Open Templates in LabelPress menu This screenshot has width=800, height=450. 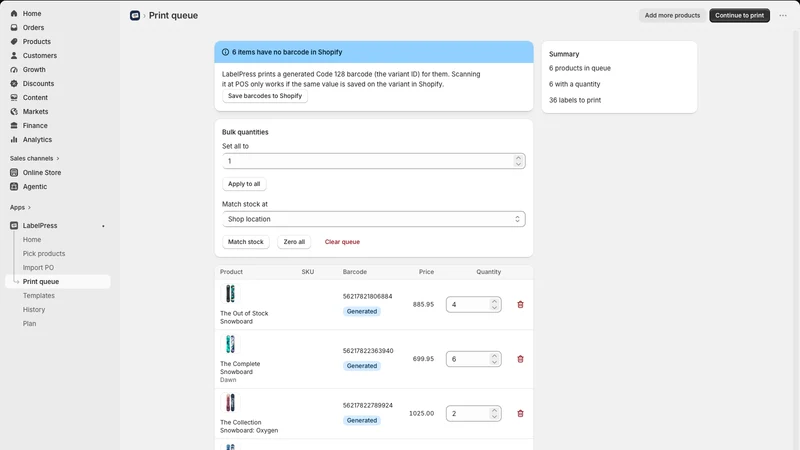[39, 296]
